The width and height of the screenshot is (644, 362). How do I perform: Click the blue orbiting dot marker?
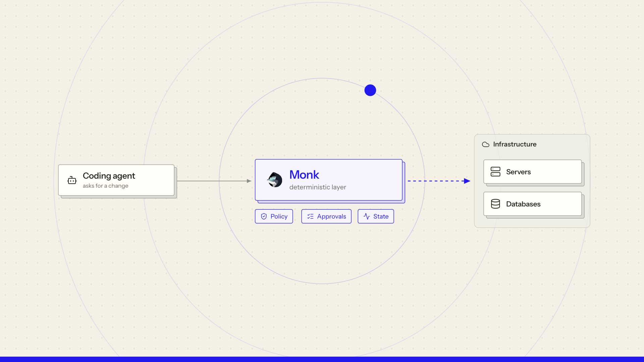click(x=370, y=90)
